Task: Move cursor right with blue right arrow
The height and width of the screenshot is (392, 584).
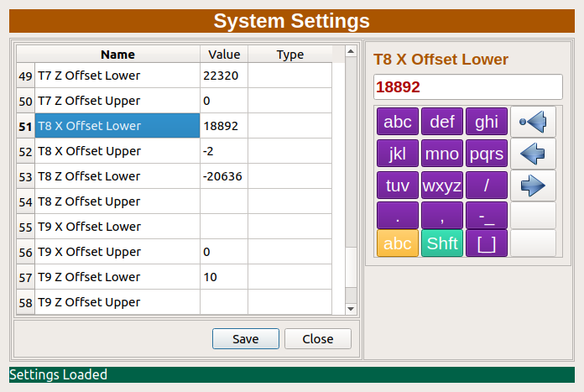Action: pos(533,186)
